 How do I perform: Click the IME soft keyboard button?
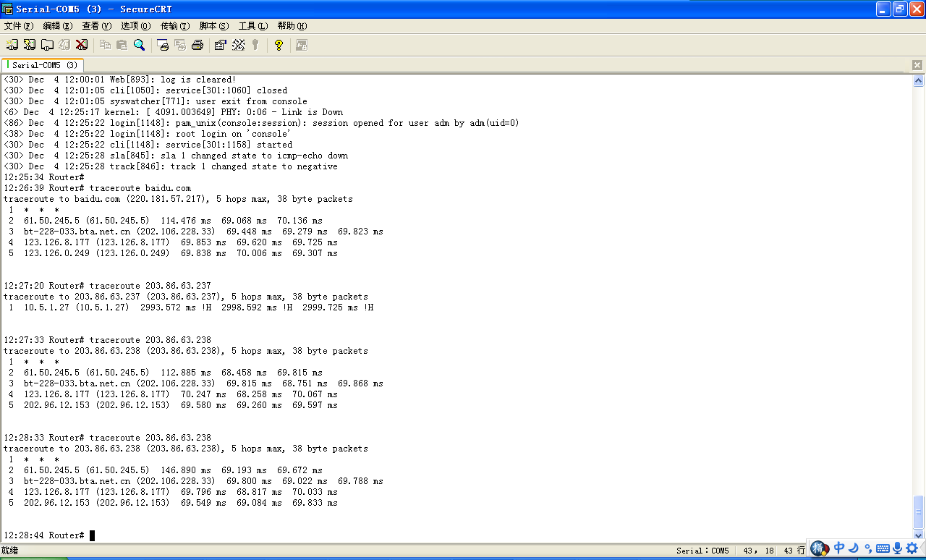point(883,548)
